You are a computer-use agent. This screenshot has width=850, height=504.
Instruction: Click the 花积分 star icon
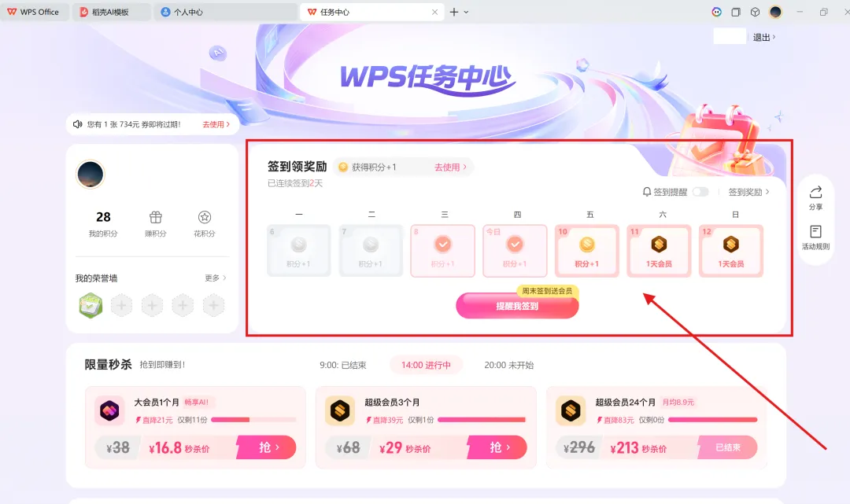click(205, 218)
